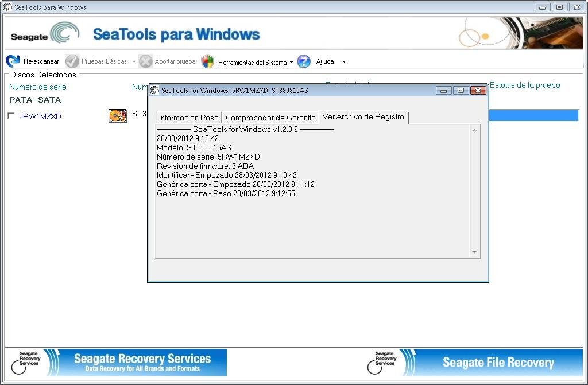Viewport: 588px width, 385px height.
Task: Open the Ayuda menu label
Action: [x=325, y=61]
